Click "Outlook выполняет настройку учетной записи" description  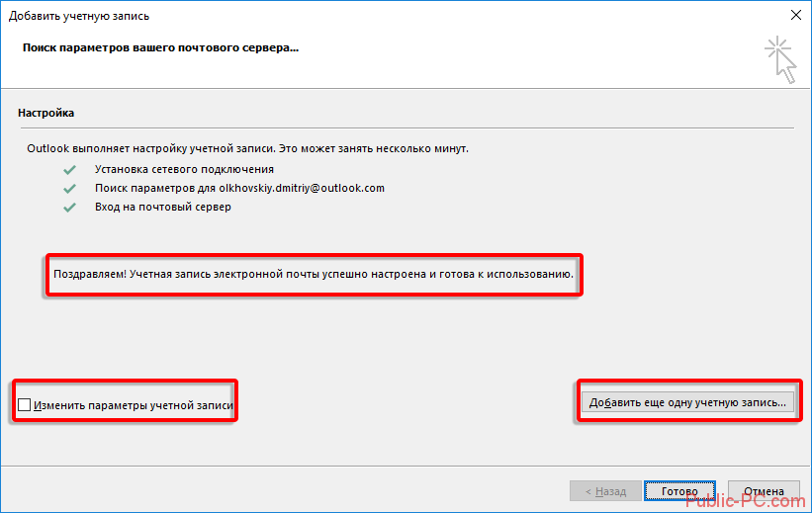pyautogui.click(x=247, y=148)
